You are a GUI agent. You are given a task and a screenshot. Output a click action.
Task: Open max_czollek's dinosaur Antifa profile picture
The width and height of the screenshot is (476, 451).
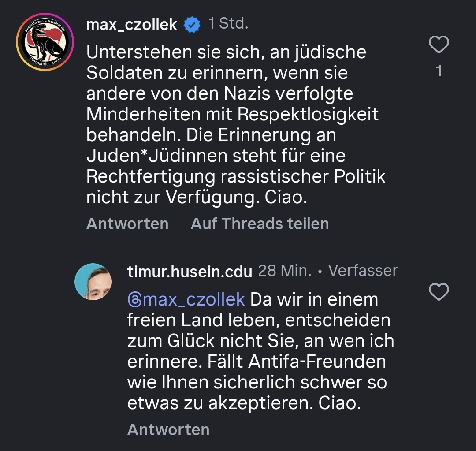[45, 42]
